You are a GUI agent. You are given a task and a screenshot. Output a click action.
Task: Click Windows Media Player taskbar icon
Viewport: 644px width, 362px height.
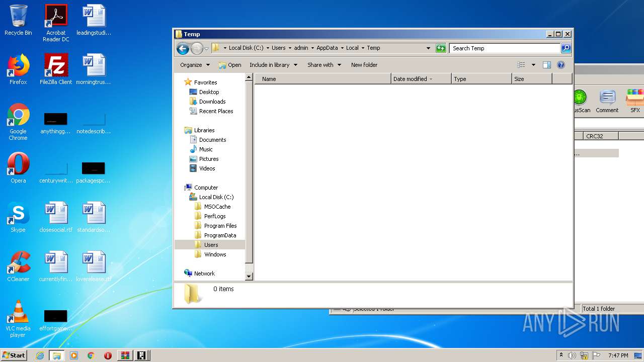(74, 355)
